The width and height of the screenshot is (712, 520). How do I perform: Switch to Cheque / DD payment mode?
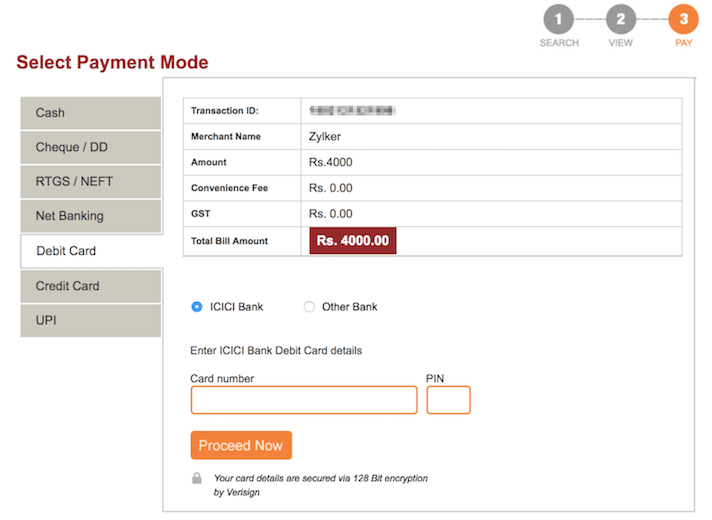pos(90,147)
